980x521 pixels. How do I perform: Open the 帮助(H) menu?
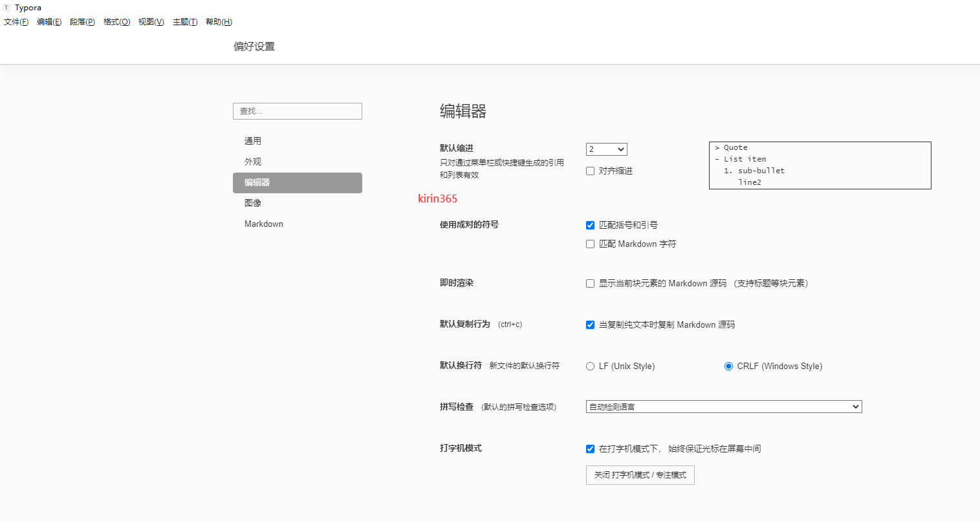(x=219, y=22)
